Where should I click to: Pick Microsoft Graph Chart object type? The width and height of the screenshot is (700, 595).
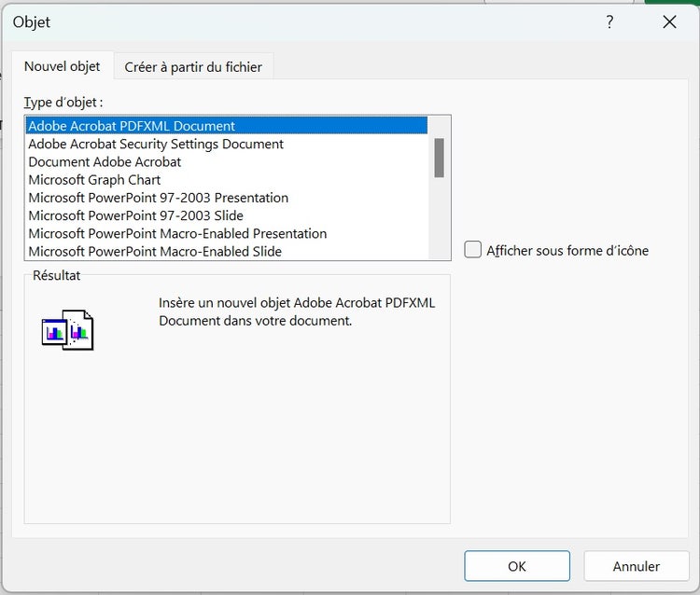click(227, 179)
